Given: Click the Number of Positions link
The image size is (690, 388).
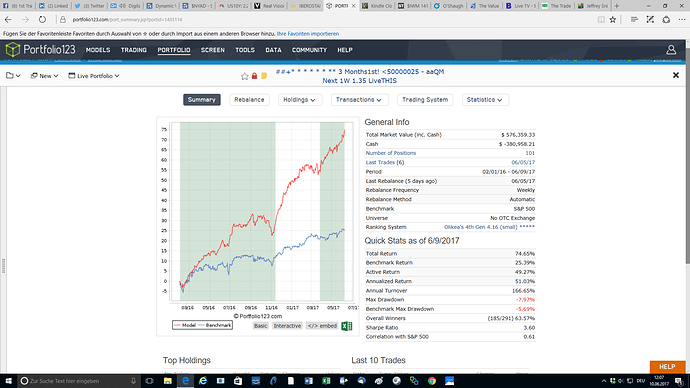Looking at the screenshot, I should tap(391, 153).
